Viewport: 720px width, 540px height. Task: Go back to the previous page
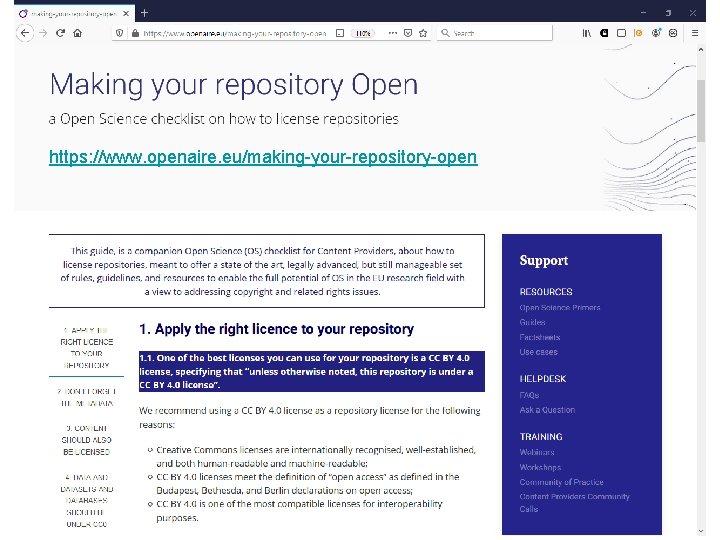pos(25,33)
